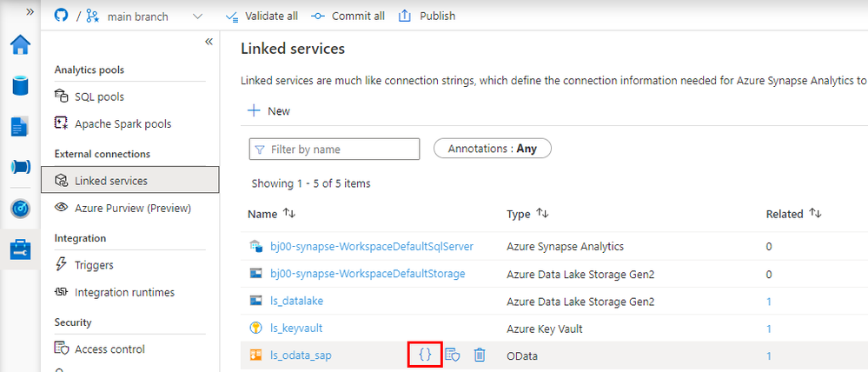Viewport: 868px width, 372px height.
Task: Open Apache Spark pools menu item
Action: (123, 124)
